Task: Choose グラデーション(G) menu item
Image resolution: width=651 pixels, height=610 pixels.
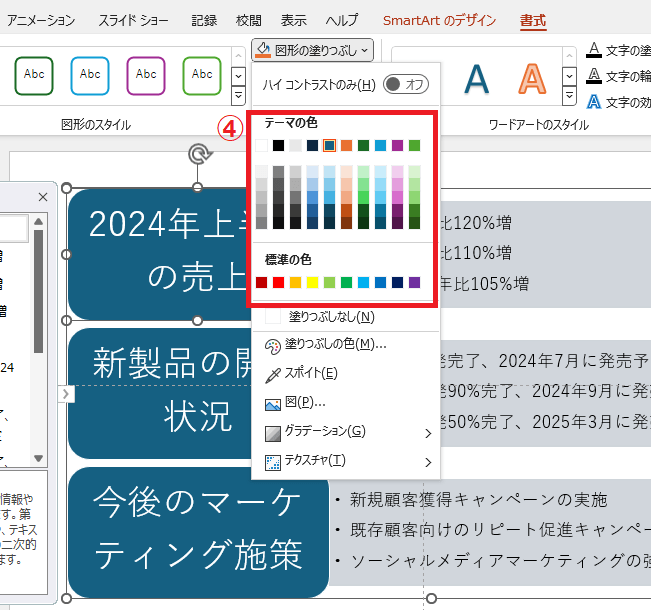Action: coord(345,434)
